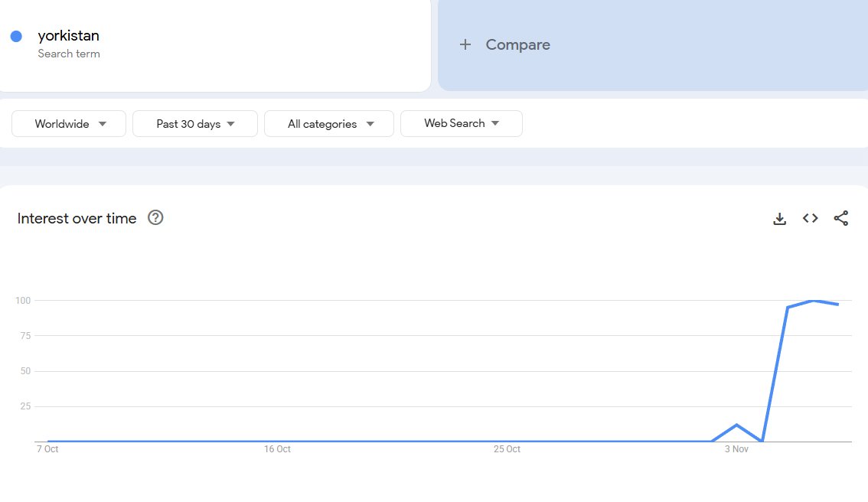Click the 25 Oct date label
This screenshot has height=502, width=868.
click(507, 449)
